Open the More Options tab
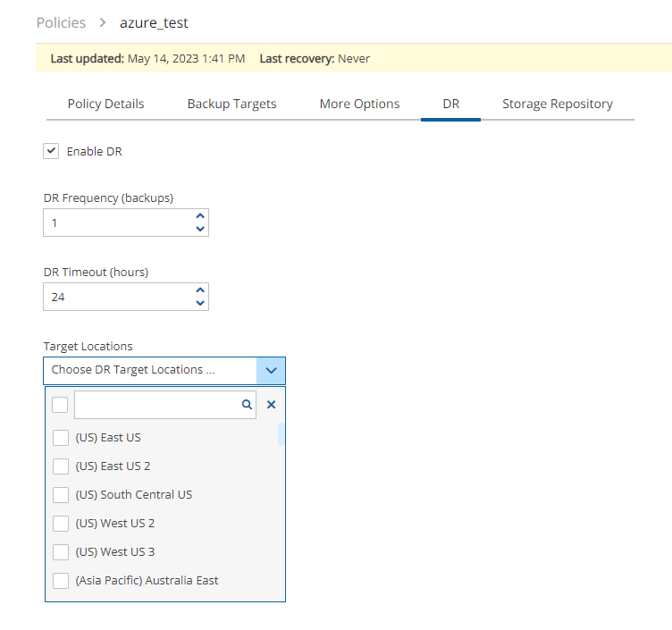Image resolution: width=672 pixels, height=630 pixels. tap(359, 104)
